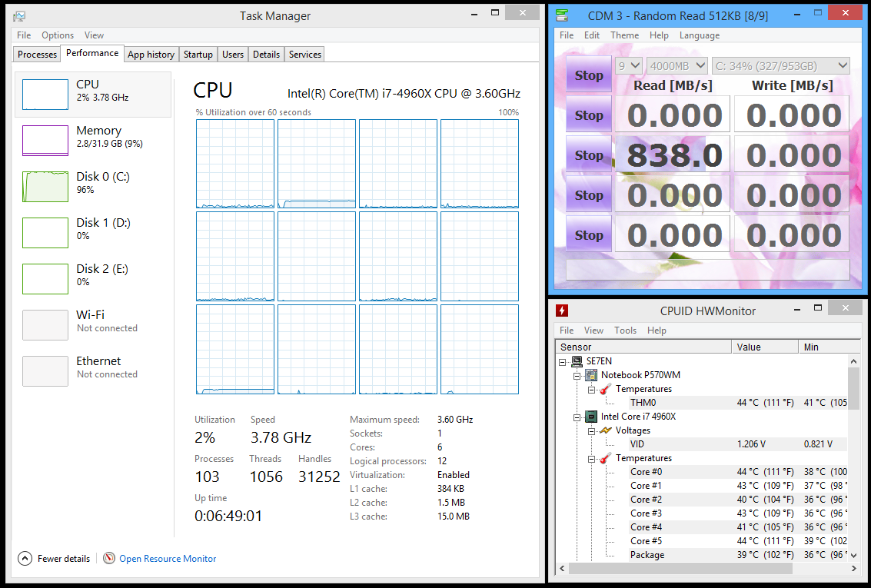The width and height of the screenshot is (871, 588).
Task: Open the Edit menu in CDM
Action: 592,35
